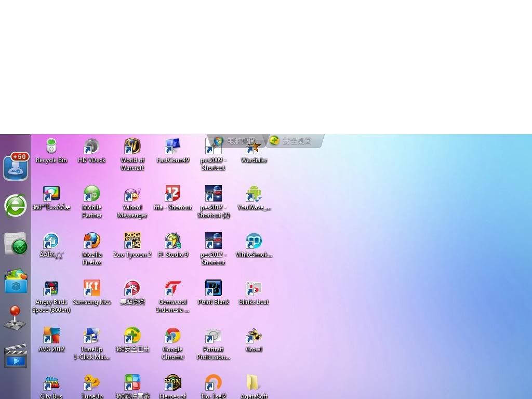The width and height of the screenshot is (532, 399).
Task: Launch the green 360 browser sidebar icon
Action: (x=16, y=206)
